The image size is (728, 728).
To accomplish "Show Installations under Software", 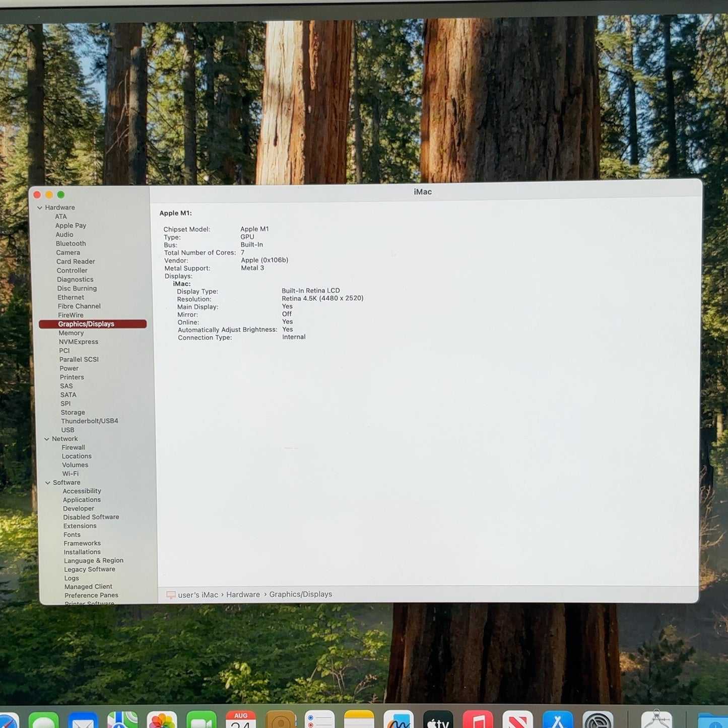I will 82,552.
